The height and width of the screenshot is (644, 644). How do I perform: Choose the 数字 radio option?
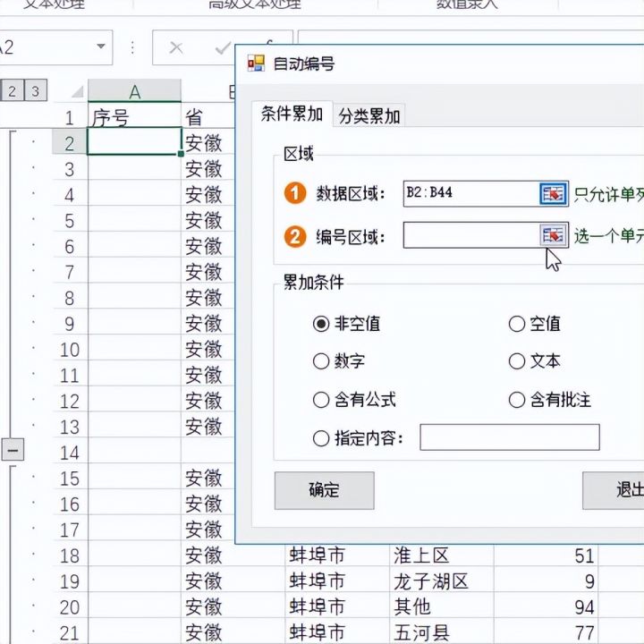pyautogui.click(x=321, y=361)
